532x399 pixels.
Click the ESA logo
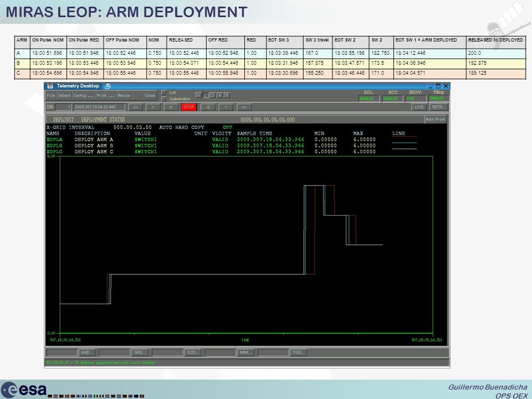pyautogui.click(x=24, y=390)
